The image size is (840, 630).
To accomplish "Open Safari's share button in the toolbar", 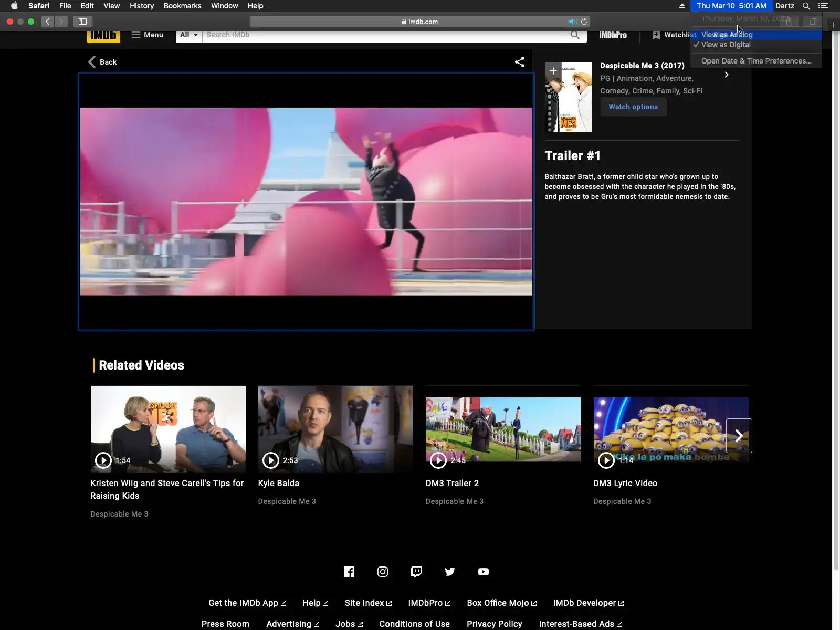I will 789,22.
